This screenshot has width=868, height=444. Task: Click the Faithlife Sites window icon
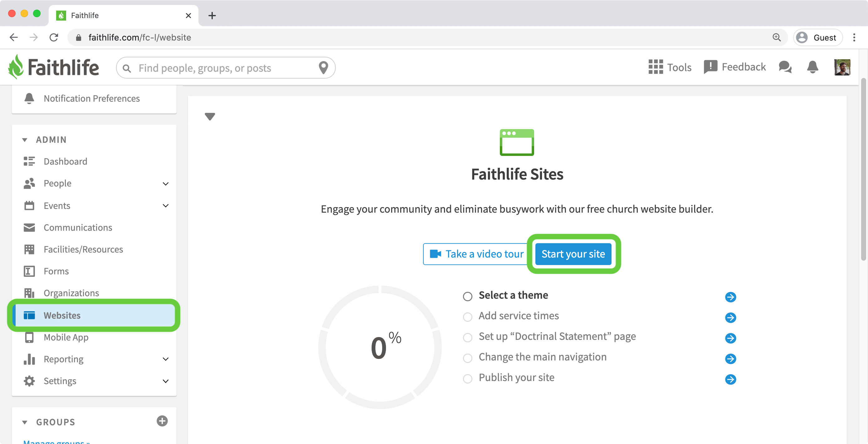[517, 142]
